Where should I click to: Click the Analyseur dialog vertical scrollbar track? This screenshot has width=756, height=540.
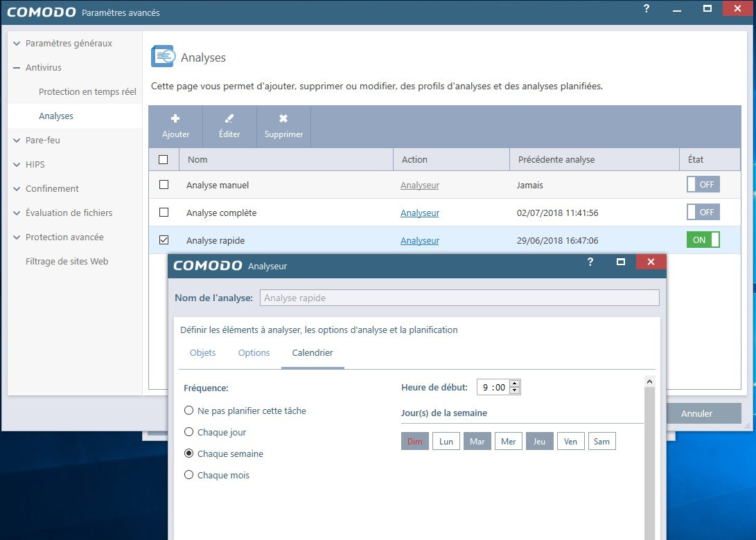649,462
